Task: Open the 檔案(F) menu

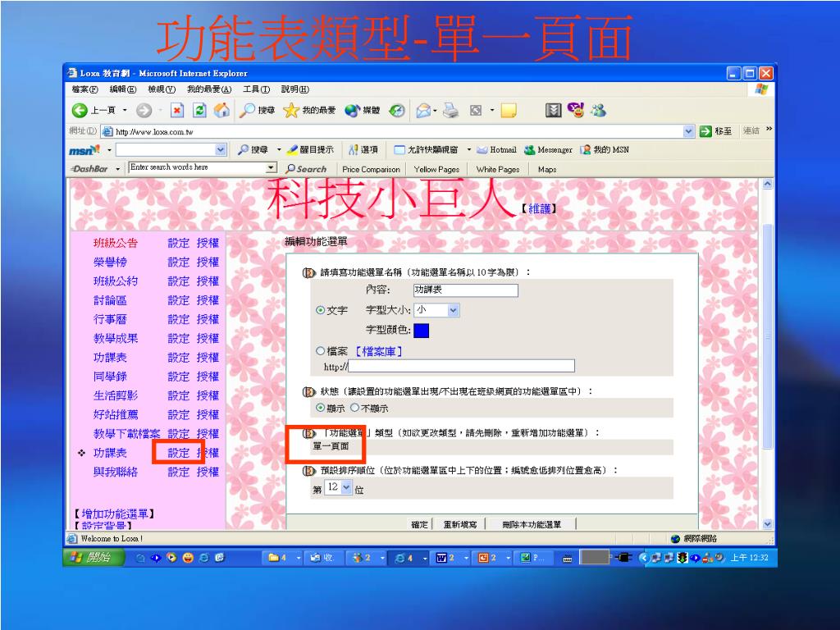Action: (x=84, y=89)
